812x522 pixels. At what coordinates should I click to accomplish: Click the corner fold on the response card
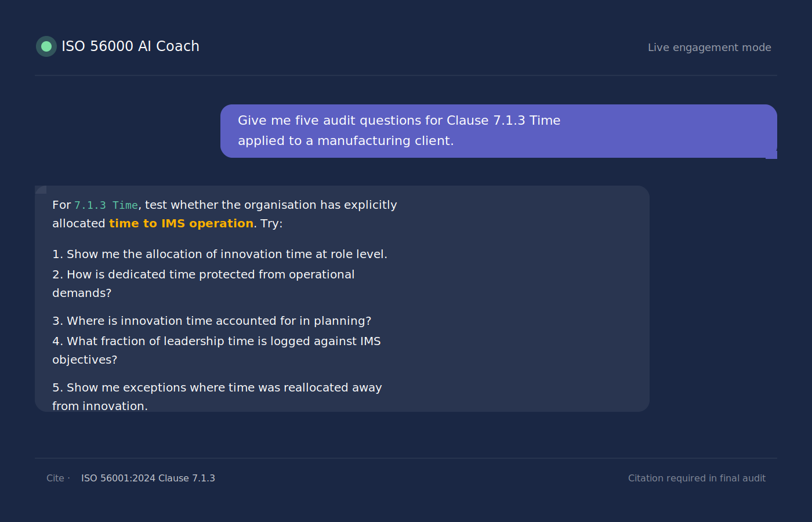coord(39,189)
